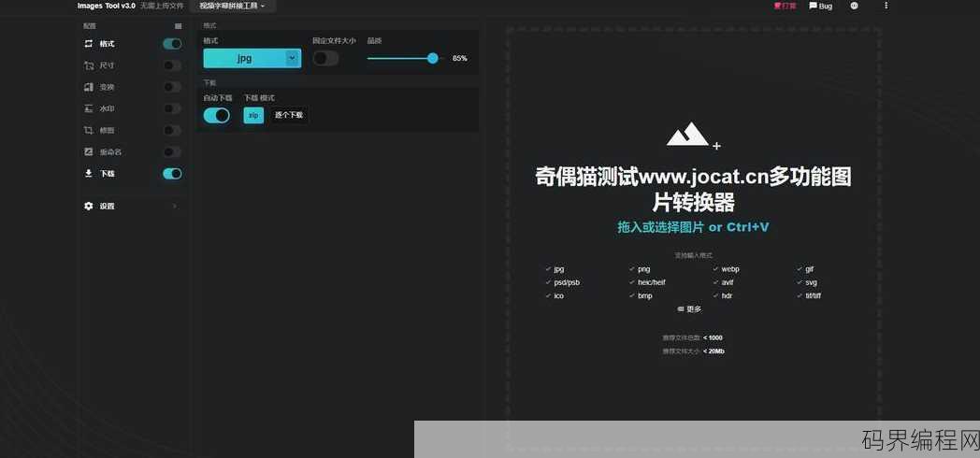Open the globe language icon
The image size is (980, 458).
pos(855,6)
